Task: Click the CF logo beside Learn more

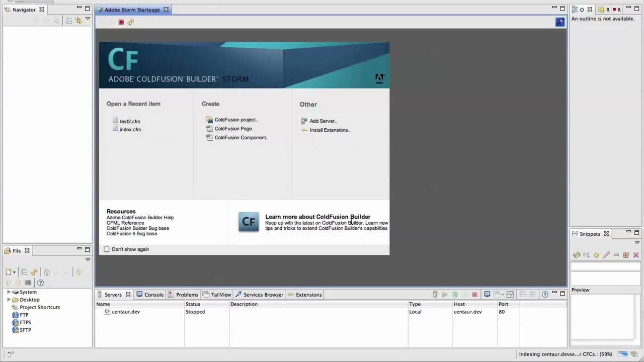Action: pos(249,222)
